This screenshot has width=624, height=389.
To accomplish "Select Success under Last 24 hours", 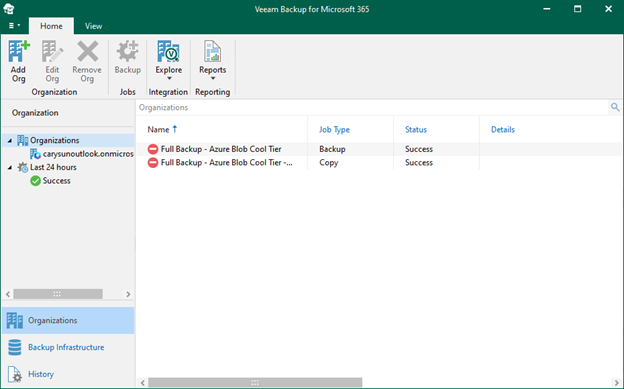I will (51, 181).
